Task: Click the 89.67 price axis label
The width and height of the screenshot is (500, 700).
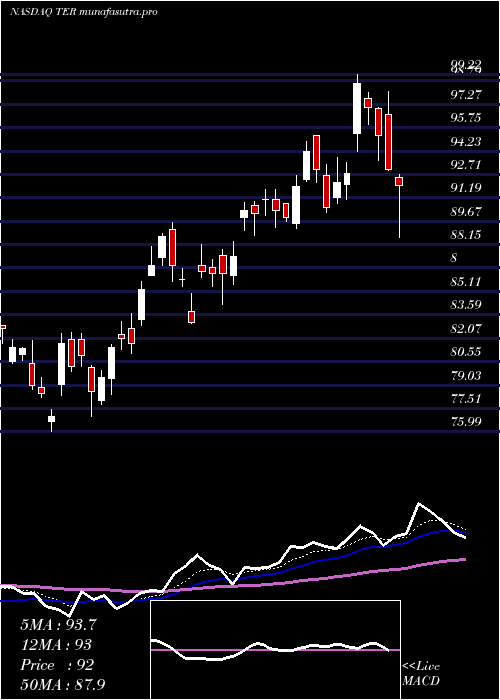Action: pyautogui.click(x=466, y=212)
